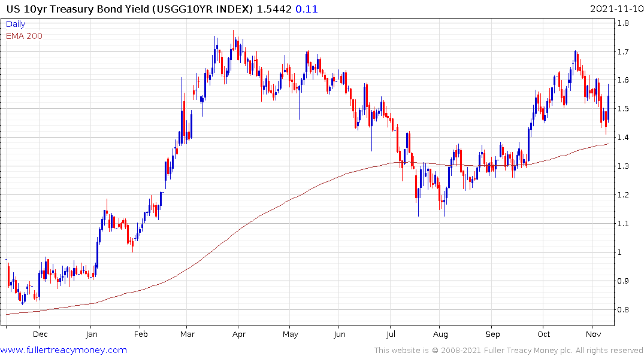The width and height of the screenshot is (644, 359).
Task: Click the 1 value on yield axis
Action: 620,252
